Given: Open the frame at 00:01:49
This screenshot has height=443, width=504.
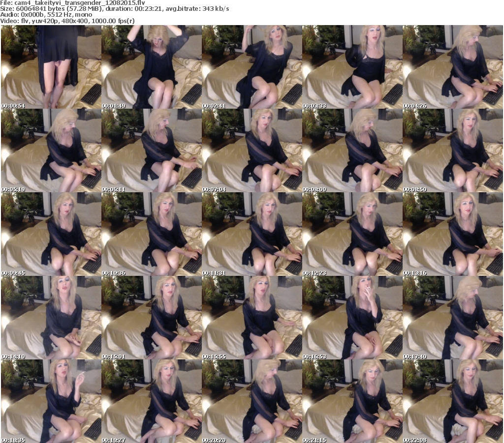Looking at the screenshot, I should tap(152, 67).
